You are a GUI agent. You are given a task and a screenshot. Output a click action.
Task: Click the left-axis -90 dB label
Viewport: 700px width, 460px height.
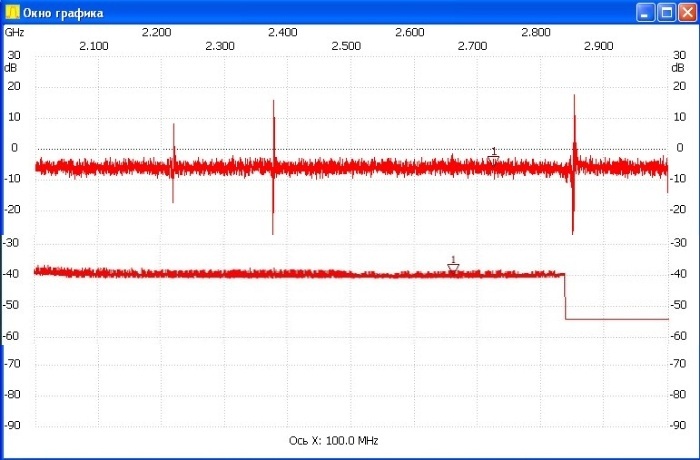[12, 425]
